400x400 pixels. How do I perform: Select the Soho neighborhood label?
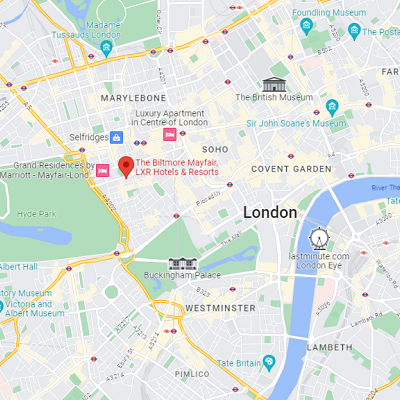tap(215, 149)
